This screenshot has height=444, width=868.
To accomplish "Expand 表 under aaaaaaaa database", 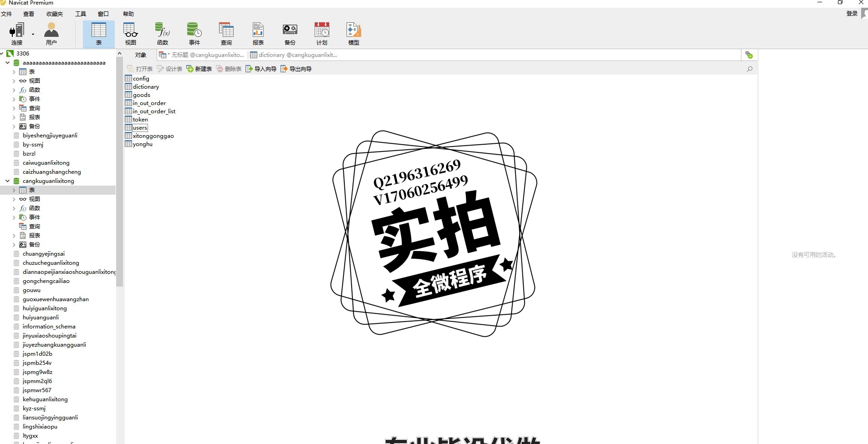I will 14,72.
